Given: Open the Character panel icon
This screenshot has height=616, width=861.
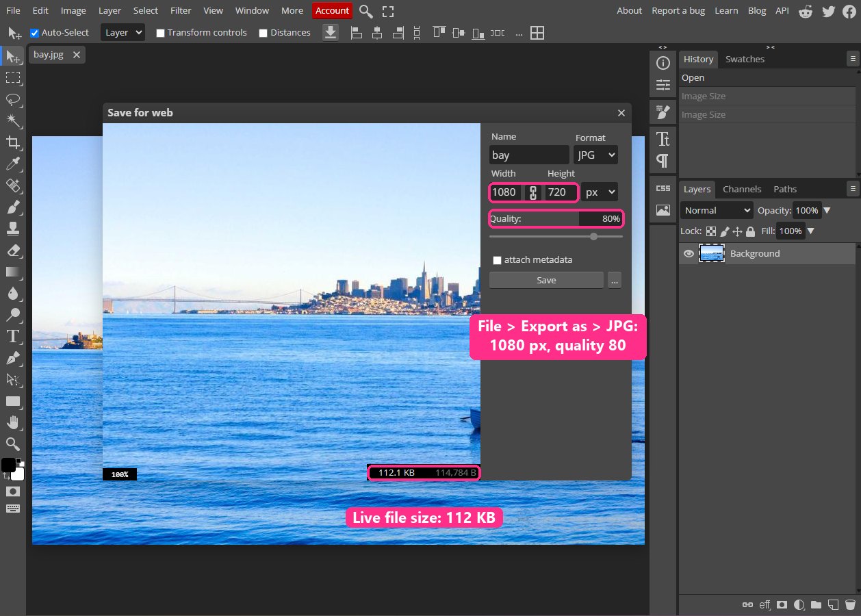Looking at the screenshot, I should (x=663, y=139).
